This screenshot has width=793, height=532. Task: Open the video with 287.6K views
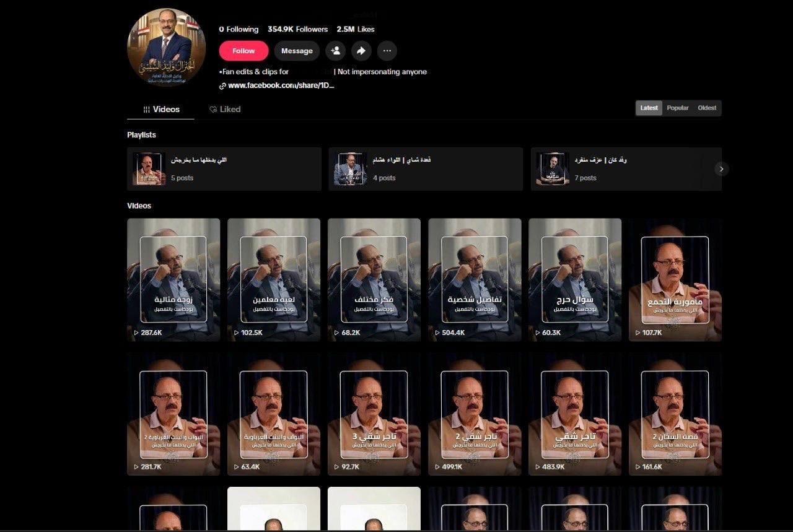coord(173,279)
